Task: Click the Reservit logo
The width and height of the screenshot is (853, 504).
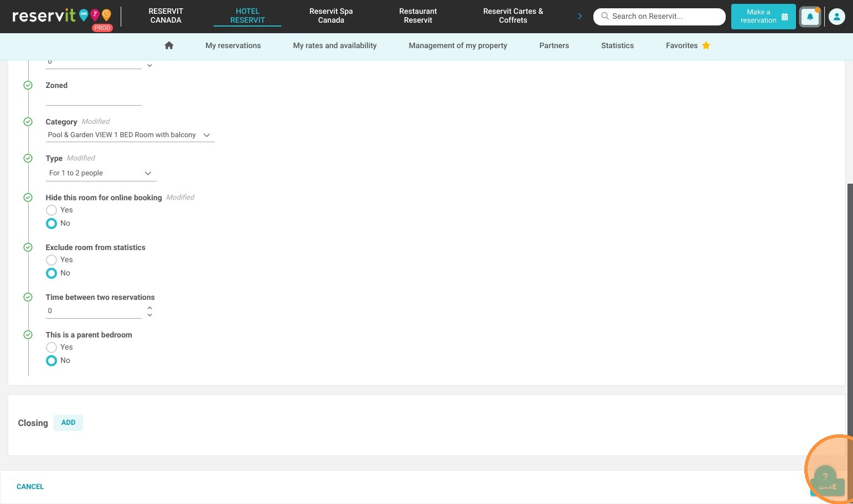Action: (62, 16)
